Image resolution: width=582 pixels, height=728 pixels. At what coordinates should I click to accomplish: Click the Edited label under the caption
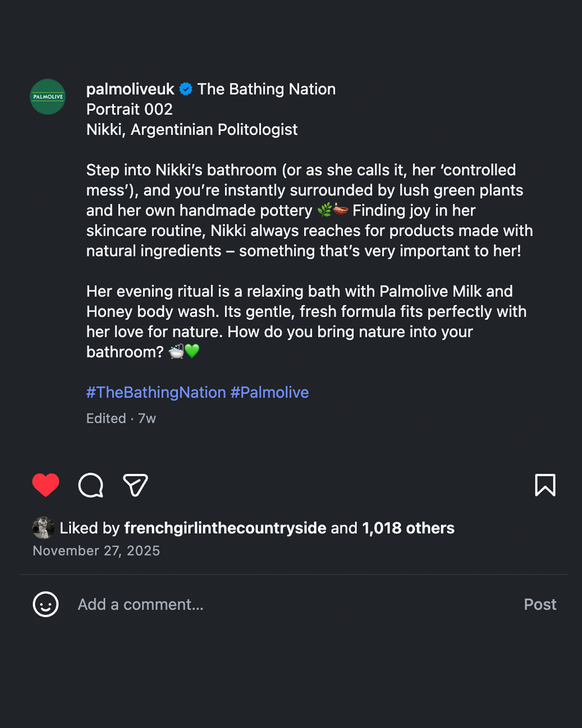point(106,418)
